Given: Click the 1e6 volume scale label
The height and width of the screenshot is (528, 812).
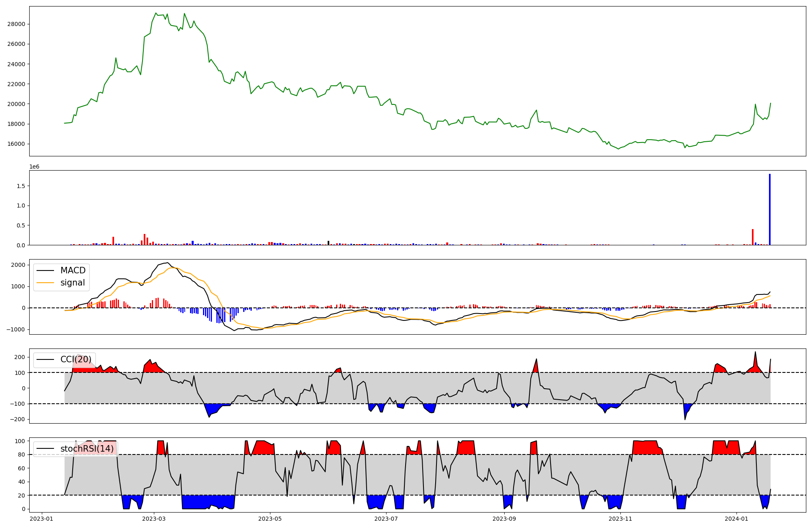Looking at the screenshot, I should point(34,167).
